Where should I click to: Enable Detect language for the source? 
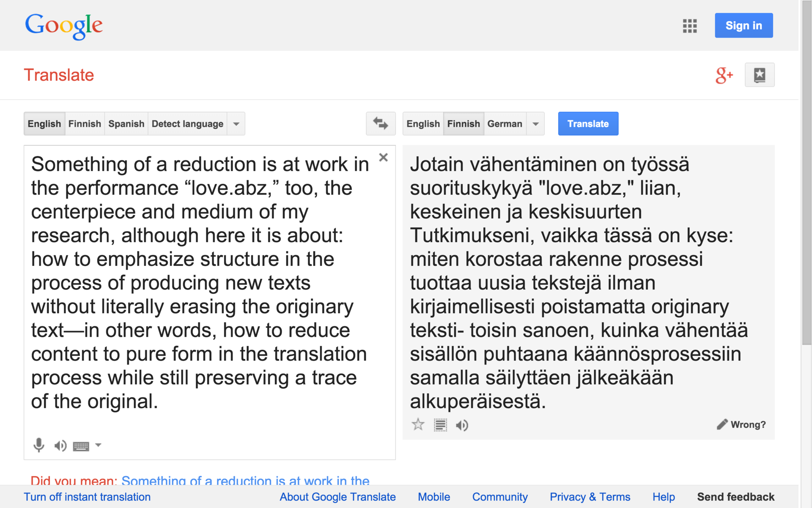(187, 124)
